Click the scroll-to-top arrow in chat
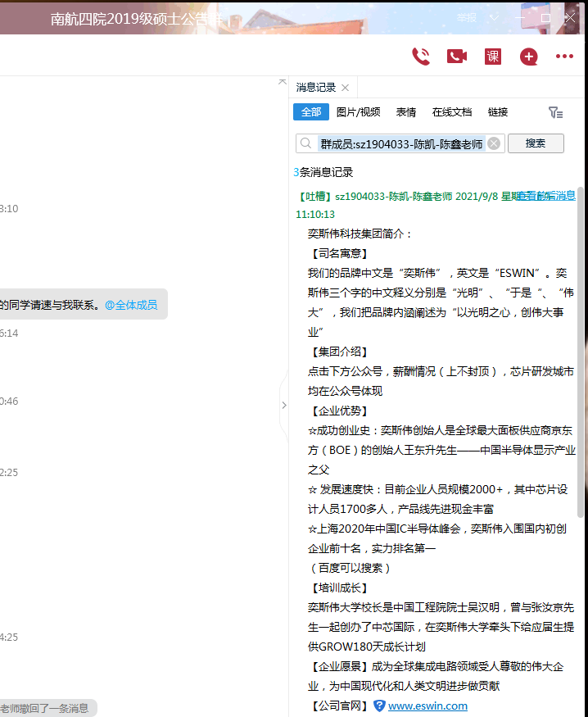Screen dimensions: 588x717 (283, 82)
